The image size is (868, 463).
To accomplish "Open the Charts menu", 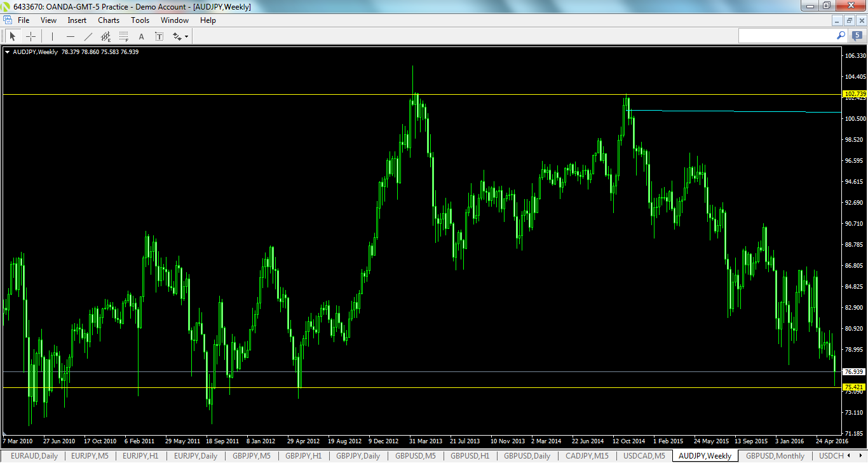I will coord(108,20).
